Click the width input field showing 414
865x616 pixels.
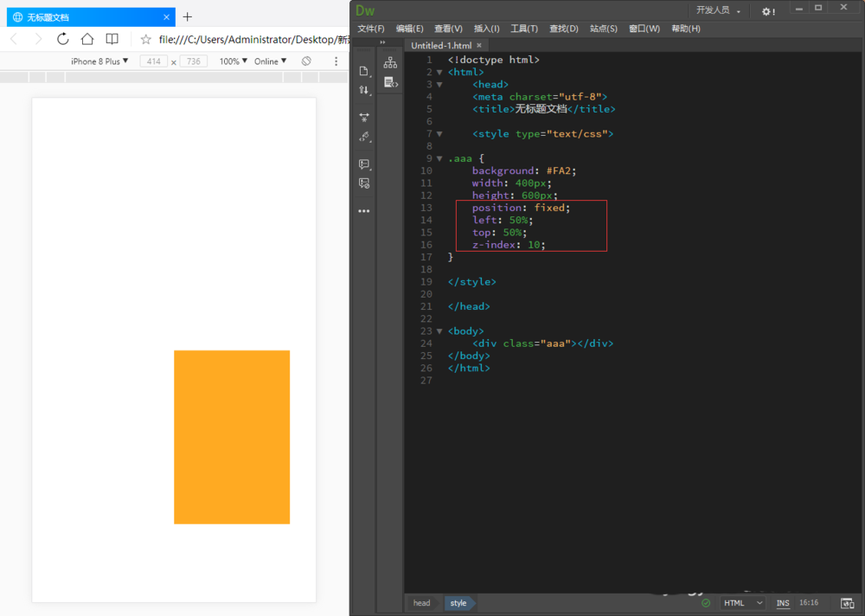tap(153, 61)
